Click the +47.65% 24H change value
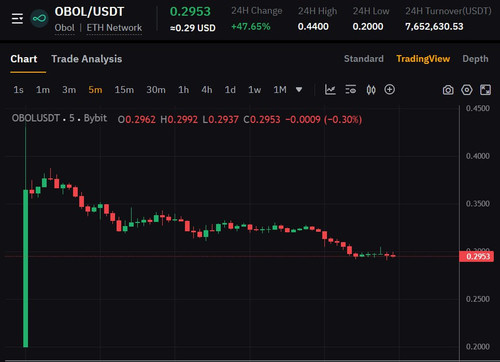This screenshot has width=500, height=362. (251, 26)
